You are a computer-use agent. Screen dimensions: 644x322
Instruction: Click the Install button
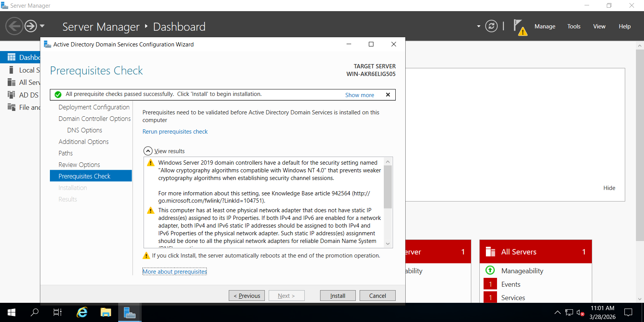point(337,296)
